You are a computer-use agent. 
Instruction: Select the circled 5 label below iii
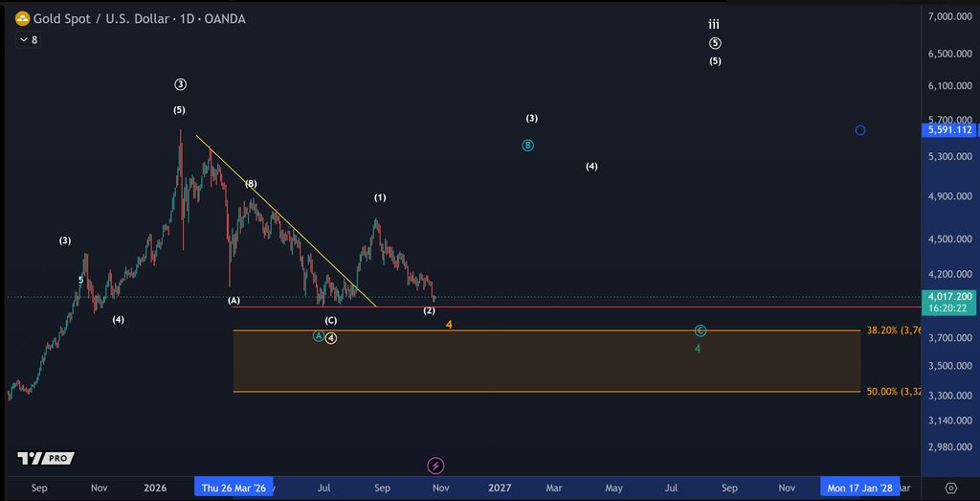(715, 43)
